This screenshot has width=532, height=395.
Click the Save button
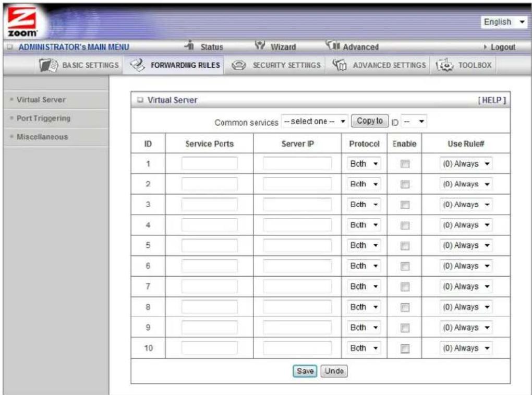point(305,371)
